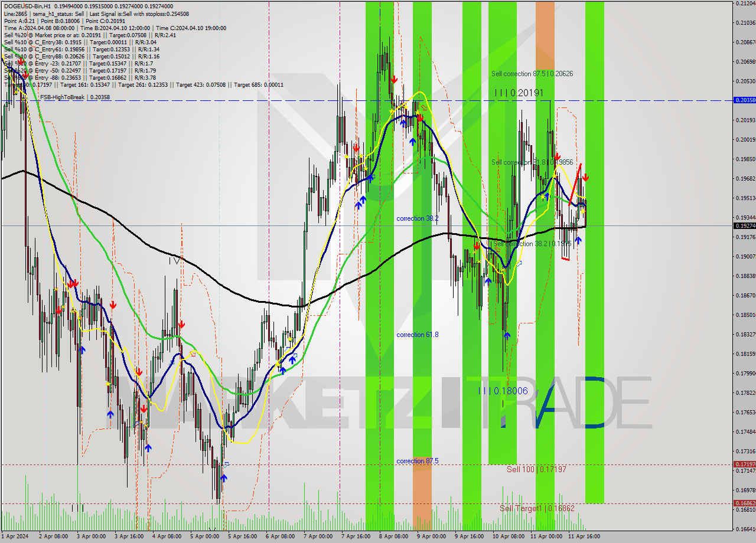Select the 0.18501 price scale value
The width and height of the screenshot is (756, 543).
tap(746, 315)
